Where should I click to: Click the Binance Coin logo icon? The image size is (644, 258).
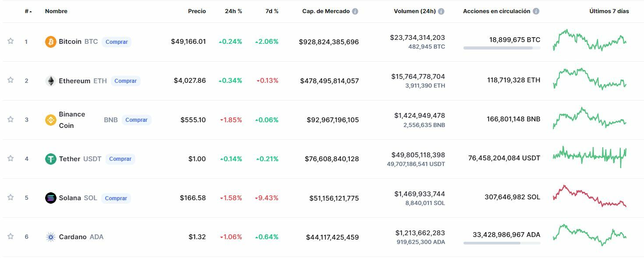tap(51, 120)
